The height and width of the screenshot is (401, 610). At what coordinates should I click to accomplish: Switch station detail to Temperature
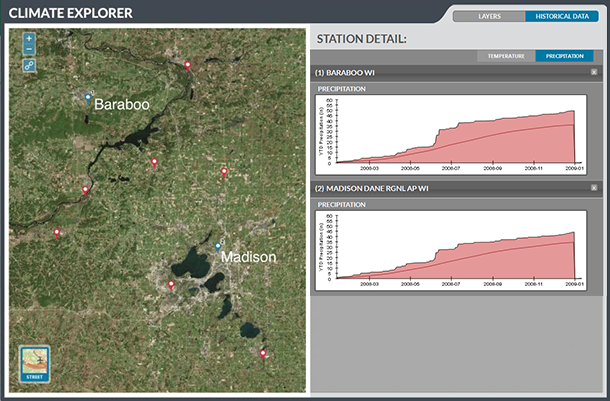pos(506,56)
